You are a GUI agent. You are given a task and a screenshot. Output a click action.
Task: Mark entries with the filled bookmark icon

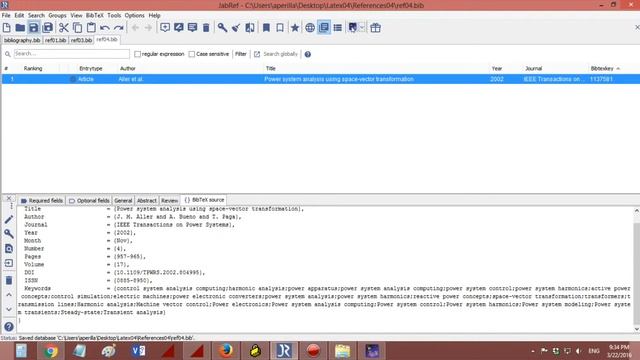266,28
